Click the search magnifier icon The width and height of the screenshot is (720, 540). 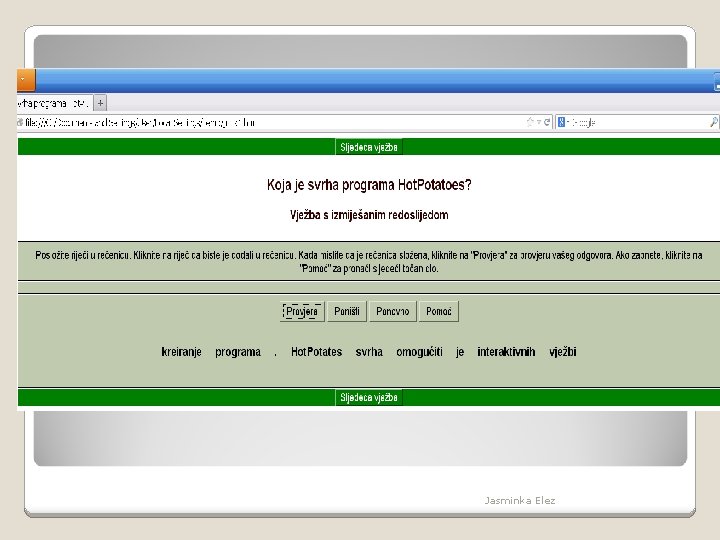click(x=713, y=122)
